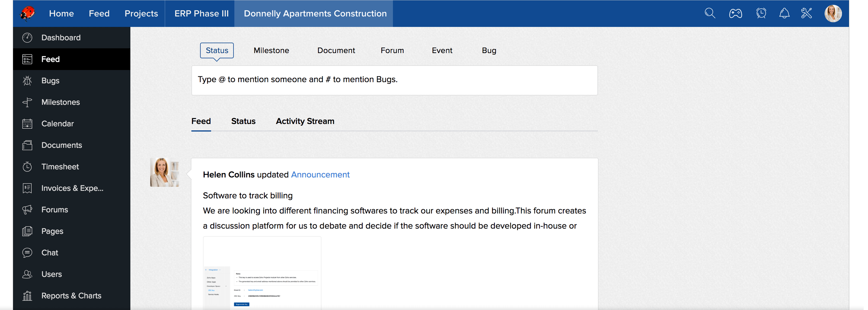Select the Status post type tab
Image resolution: width=868 pixels, height=310 pixels.
(x=217, y=50)
